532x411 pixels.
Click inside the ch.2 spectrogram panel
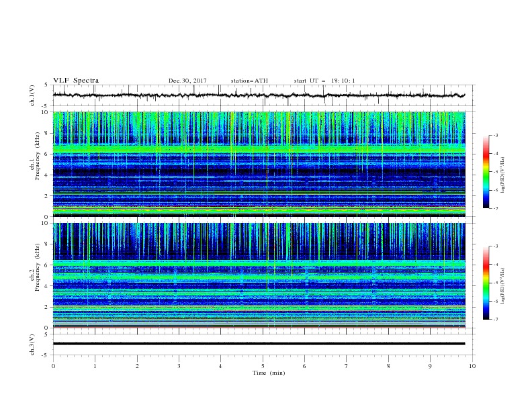coord(259,275)
